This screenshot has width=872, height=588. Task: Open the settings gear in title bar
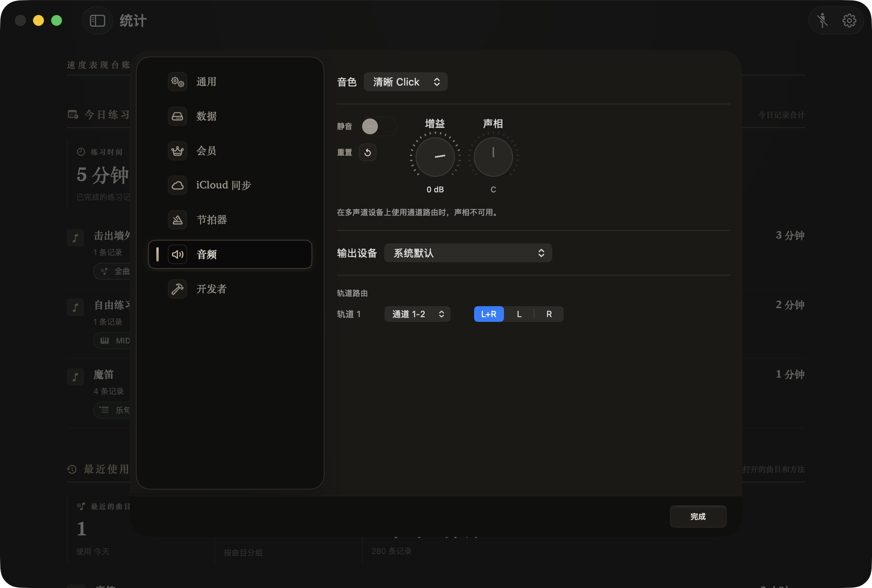click(x=849, y=20)
